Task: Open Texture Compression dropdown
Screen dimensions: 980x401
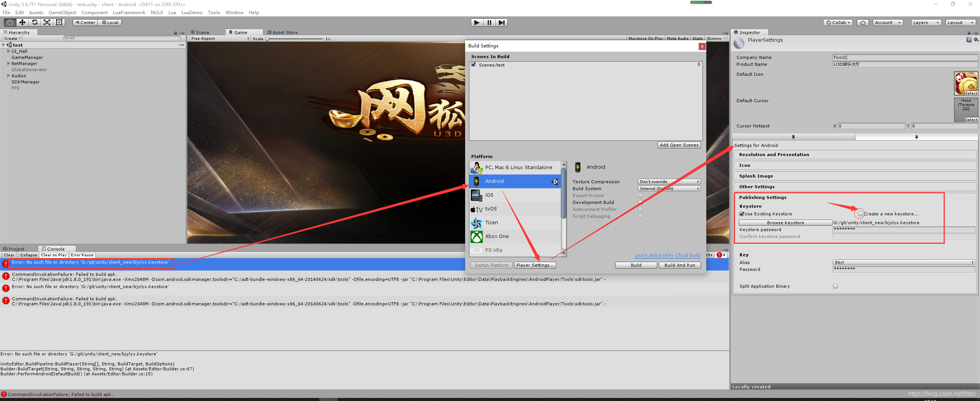Action: click(669, 182)
